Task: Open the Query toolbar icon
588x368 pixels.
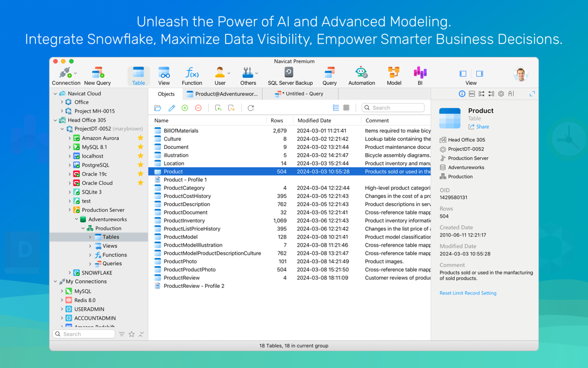Action: click(x=330, y=76)
